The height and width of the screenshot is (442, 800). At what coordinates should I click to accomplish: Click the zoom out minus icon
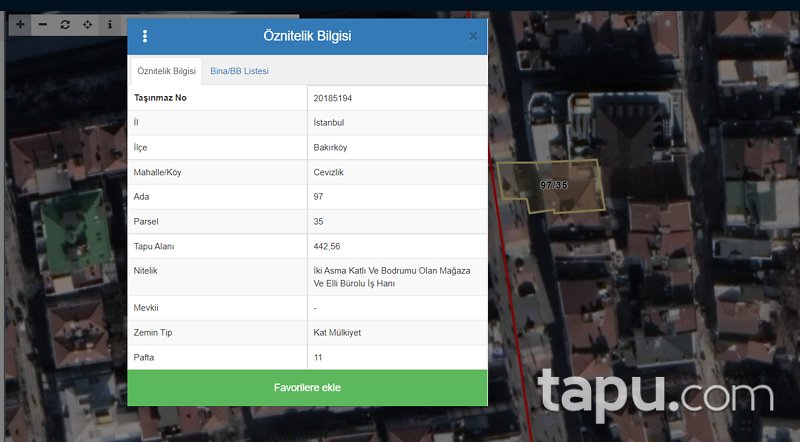[x=42, y=24]
